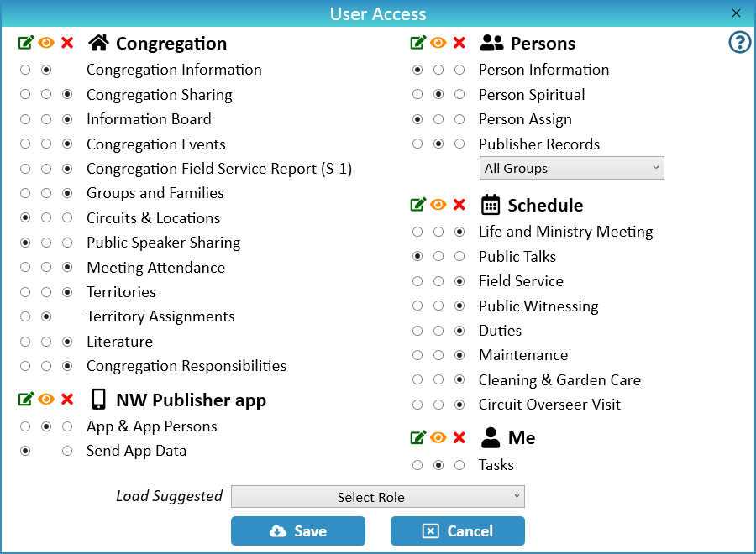Click the orange eye icon above Persons

[438, 43]
